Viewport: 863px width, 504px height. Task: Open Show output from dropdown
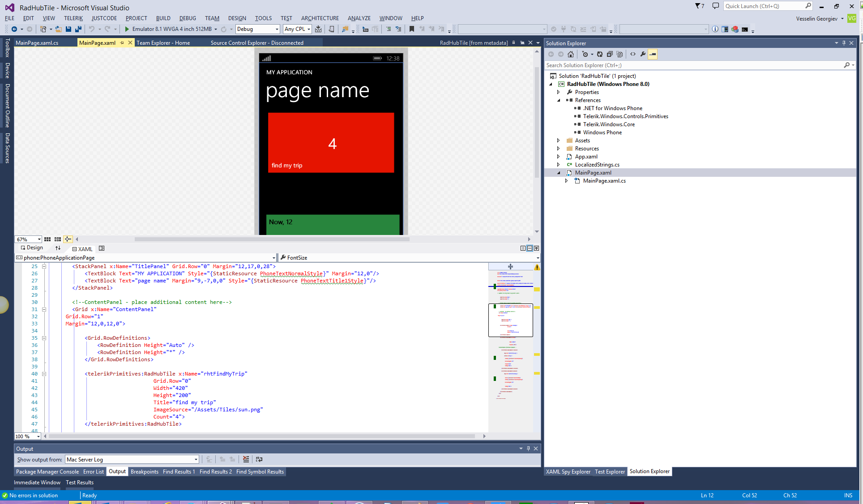coord(132,460)
